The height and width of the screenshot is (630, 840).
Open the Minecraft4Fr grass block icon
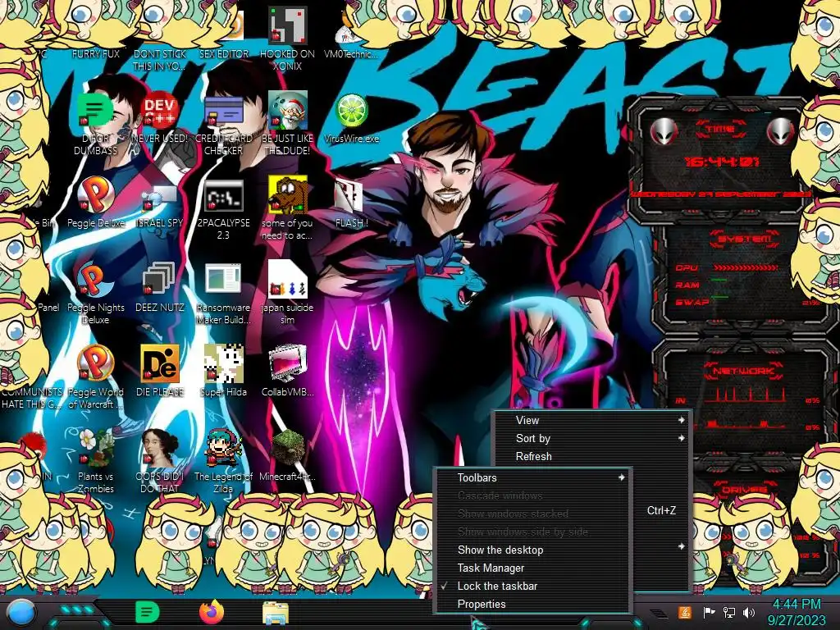(x=288, y=449)
